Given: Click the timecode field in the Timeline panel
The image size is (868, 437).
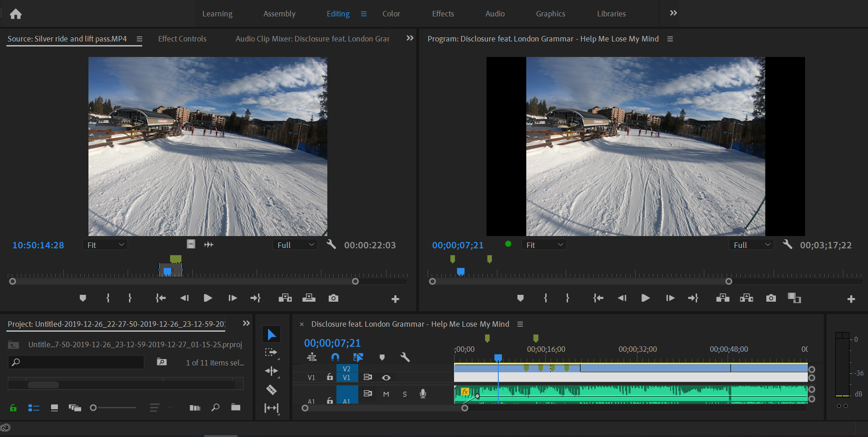Looking at the screenshot, I should [331, 343].
